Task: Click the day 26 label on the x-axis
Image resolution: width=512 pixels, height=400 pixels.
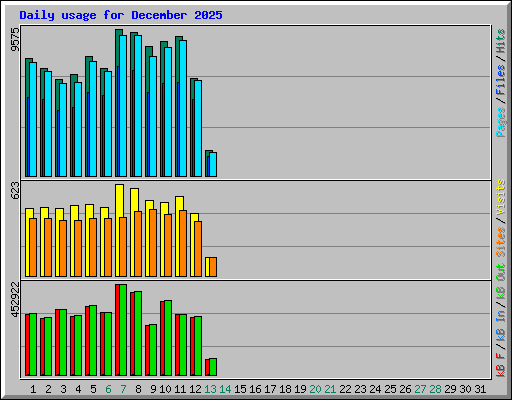Action: [x=405, y=389]
